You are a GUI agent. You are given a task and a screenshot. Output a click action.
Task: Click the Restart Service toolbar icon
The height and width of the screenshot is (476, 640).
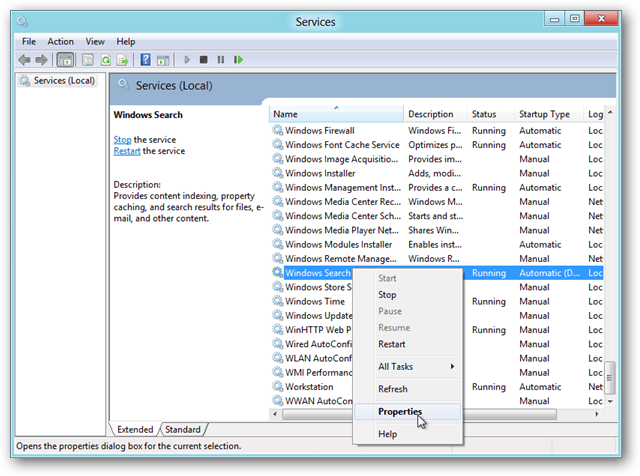click(x=238, y=60)
